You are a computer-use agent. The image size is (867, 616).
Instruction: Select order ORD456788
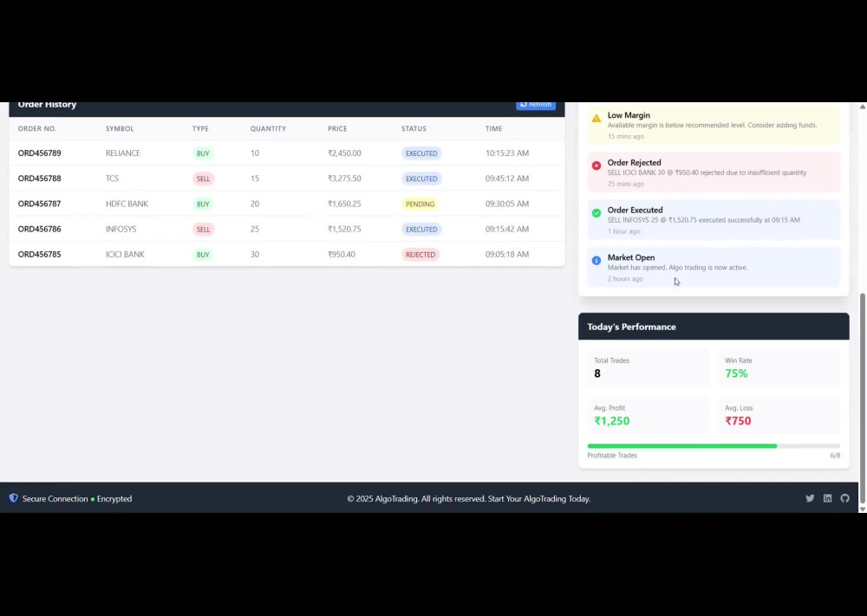pos(39,178)
